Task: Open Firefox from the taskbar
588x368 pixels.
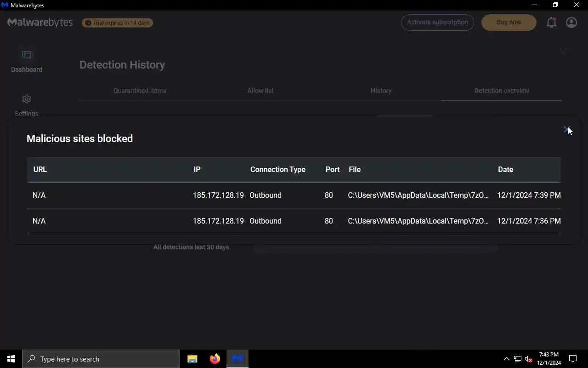Action: point(215,359)
